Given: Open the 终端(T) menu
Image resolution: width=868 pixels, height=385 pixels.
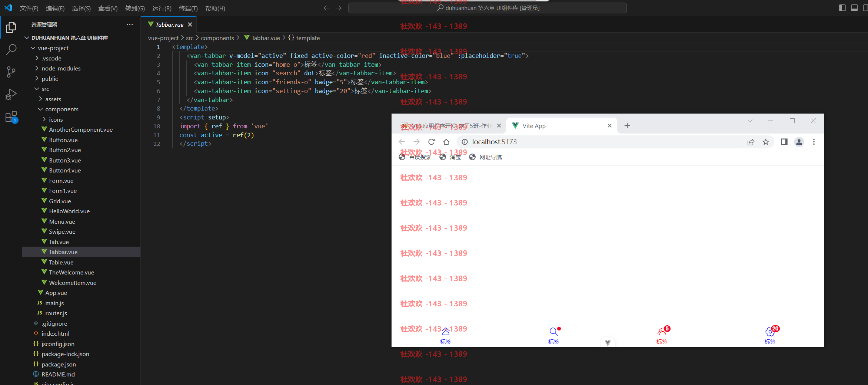Looking at the screenshot, I should click(188, 8).
